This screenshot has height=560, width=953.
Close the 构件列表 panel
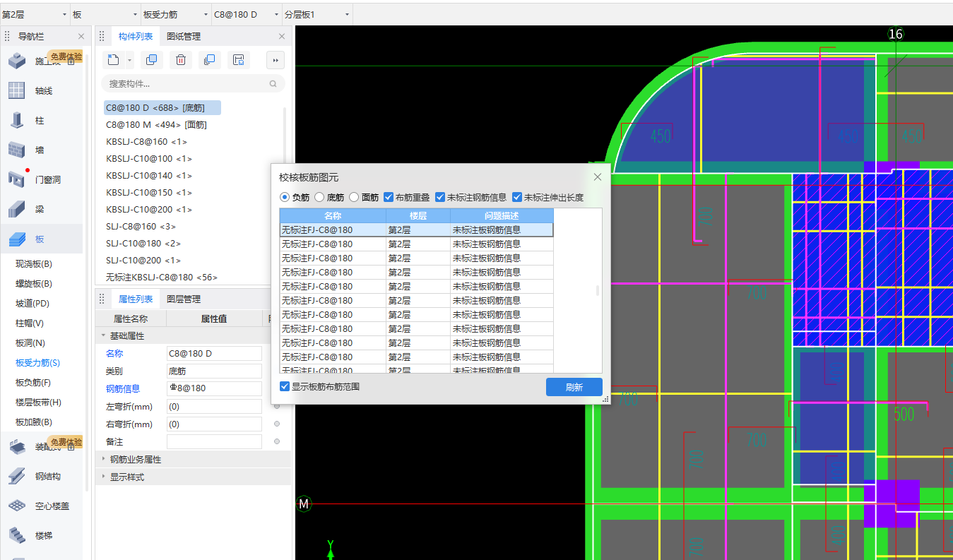(282, 36)
